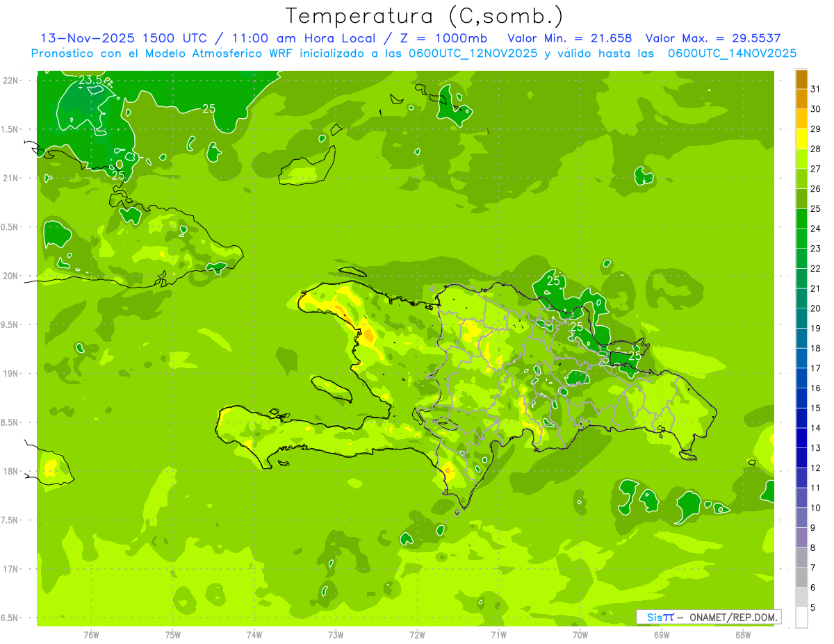Pick the yellow legend swatch between 28 and 29
This screenshot has width=834, height=644.
pos(801,139)
